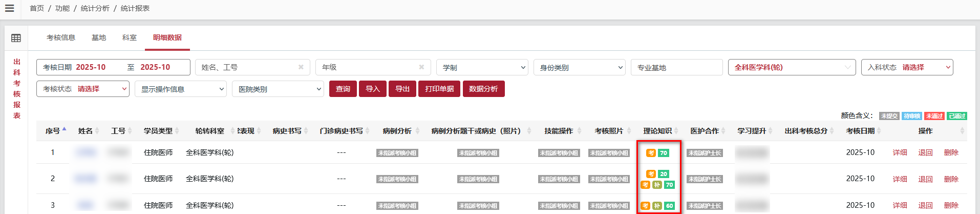This screenshot has height=214, width=980.
Task: Toggle the hamburger sidebar menu icon
Action: (9, 8)
